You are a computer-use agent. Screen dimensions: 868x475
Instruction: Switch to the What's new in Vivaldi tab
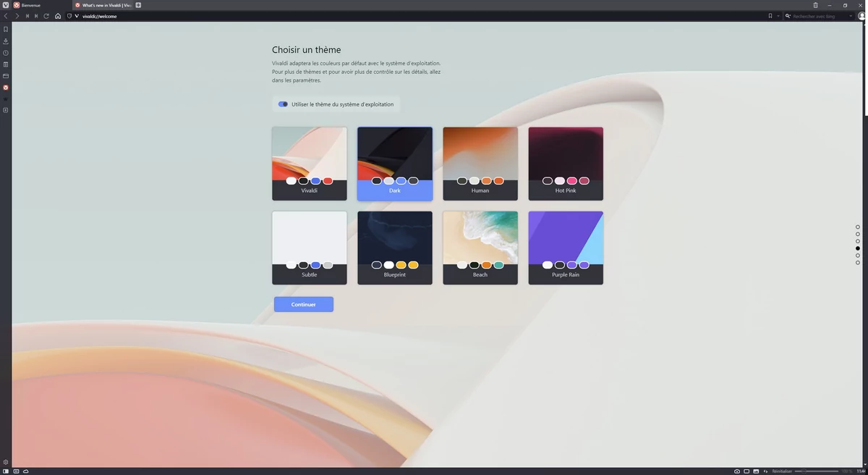(x=103, y=5)
